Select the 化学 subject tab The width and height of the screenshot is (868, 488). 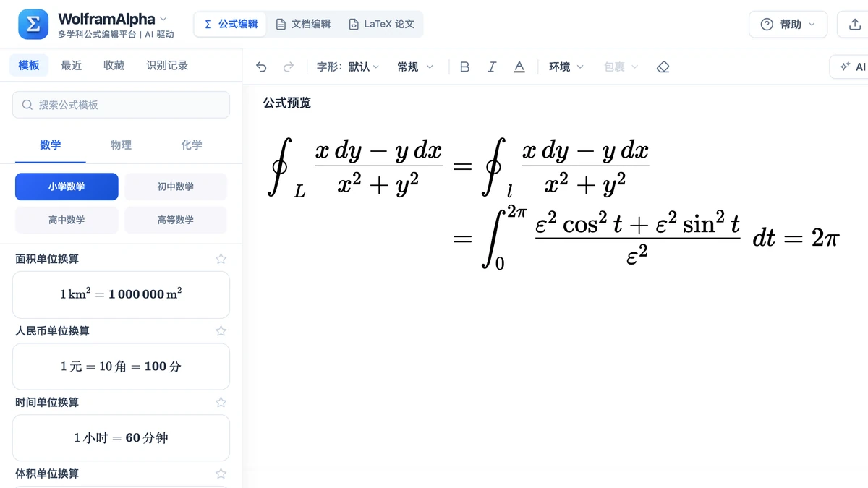[x=192, y=145]
